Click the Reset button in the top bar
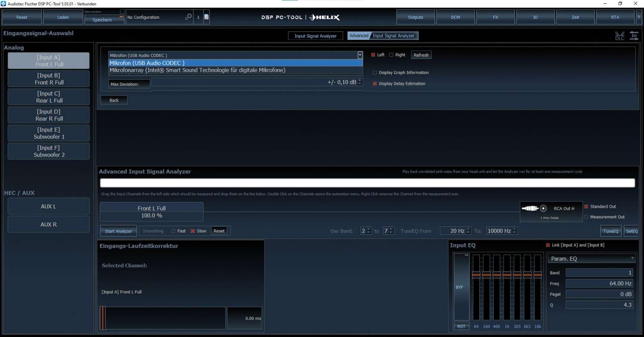Screen dimensions: 644x337 pos(22,17)
